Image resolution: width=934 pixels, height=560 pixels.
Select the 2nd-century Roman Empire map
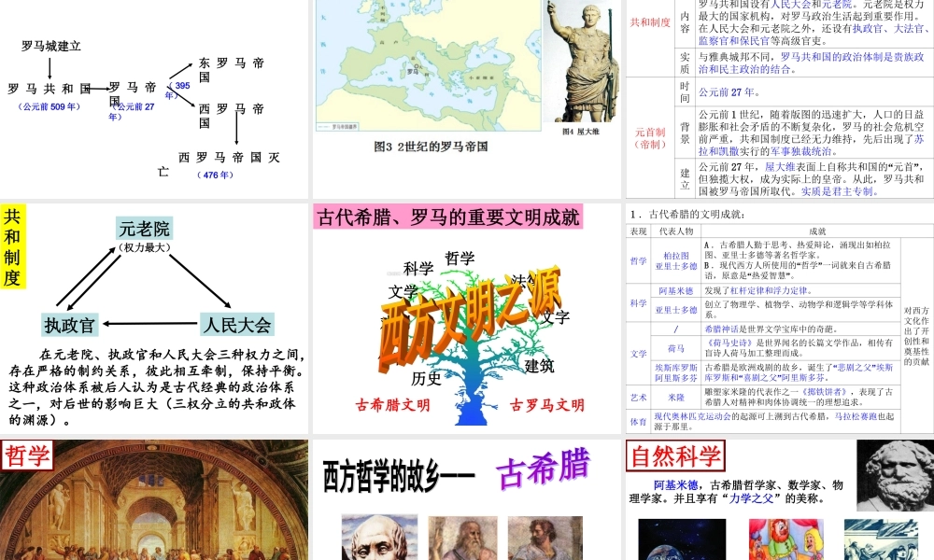(428, 65)
